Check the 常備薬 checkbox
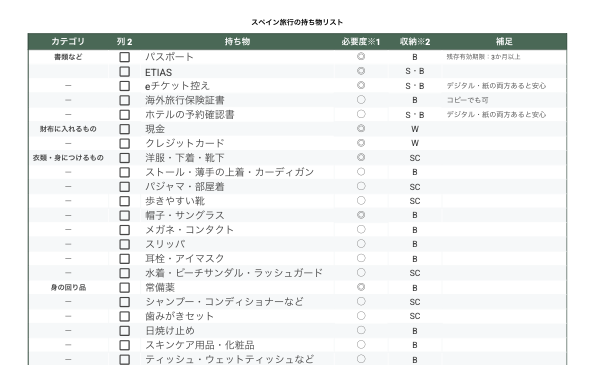 [124, 288]
